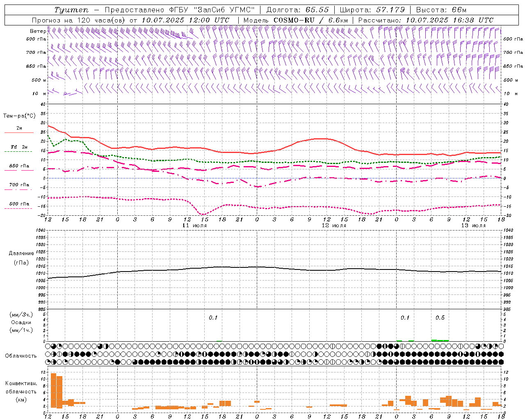Click the "Высота: 66м" elevation text

441,10
